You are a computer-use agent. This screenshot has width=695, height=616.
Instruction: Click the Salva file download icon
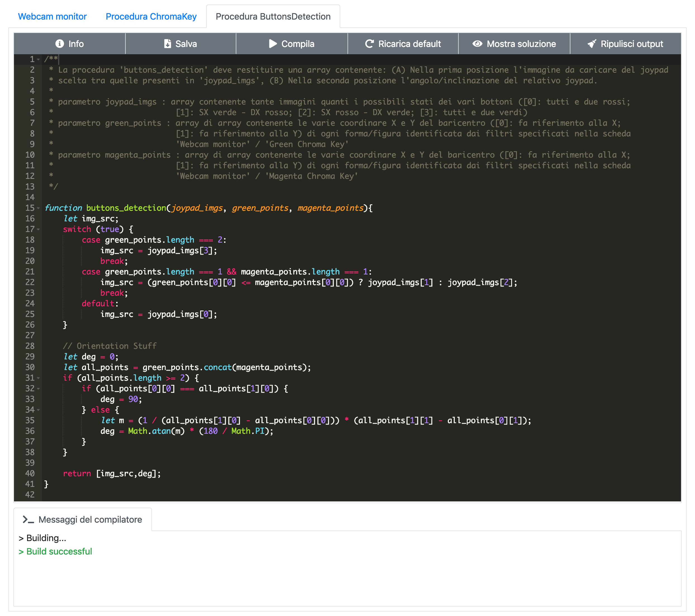pos(167,44)
